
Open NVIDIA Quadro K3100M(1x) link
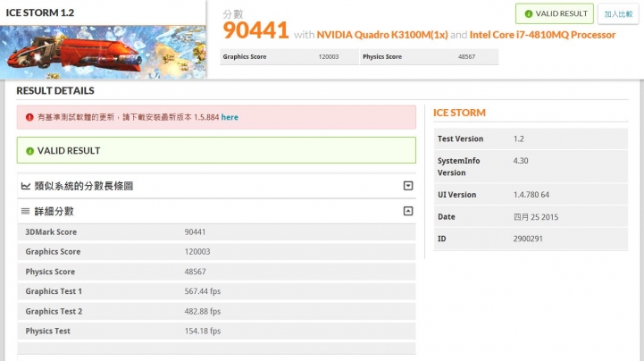pyautogui.click(x=382, y=35)
